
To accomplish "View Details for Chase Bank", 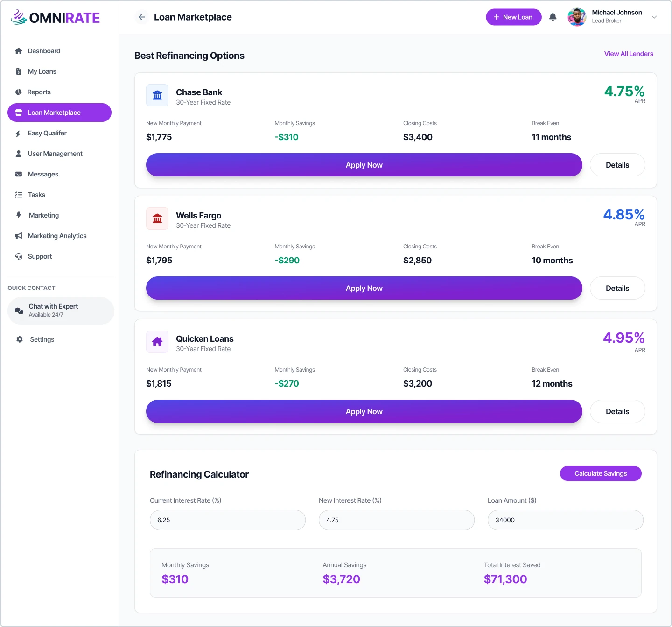I will coord(617,165).
